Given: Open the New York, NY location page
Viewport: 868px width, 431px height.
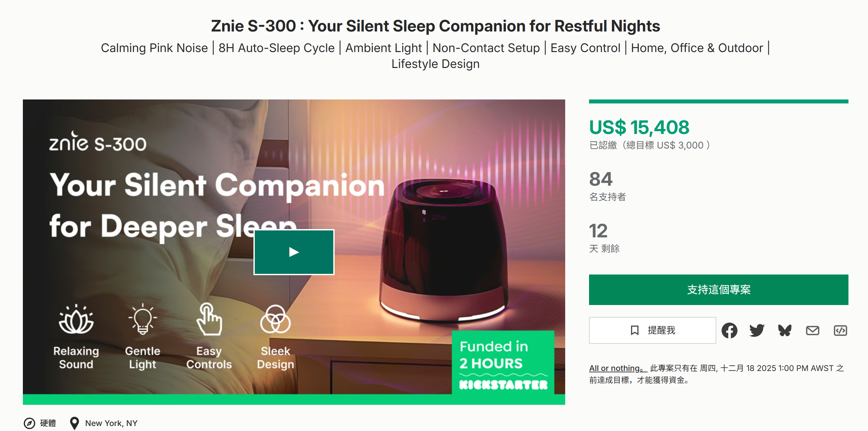Looking at the screenshot, I should coord(111,423).
